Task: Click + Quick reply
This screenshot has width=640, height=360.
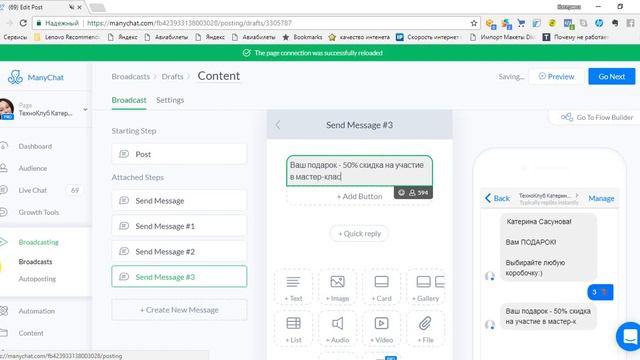Action: pos(359,233)
